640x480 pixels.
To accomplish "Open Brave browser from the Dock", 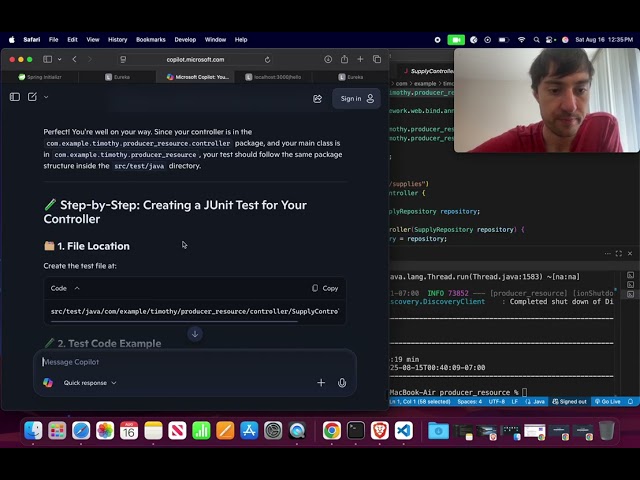I will (380, 431).
